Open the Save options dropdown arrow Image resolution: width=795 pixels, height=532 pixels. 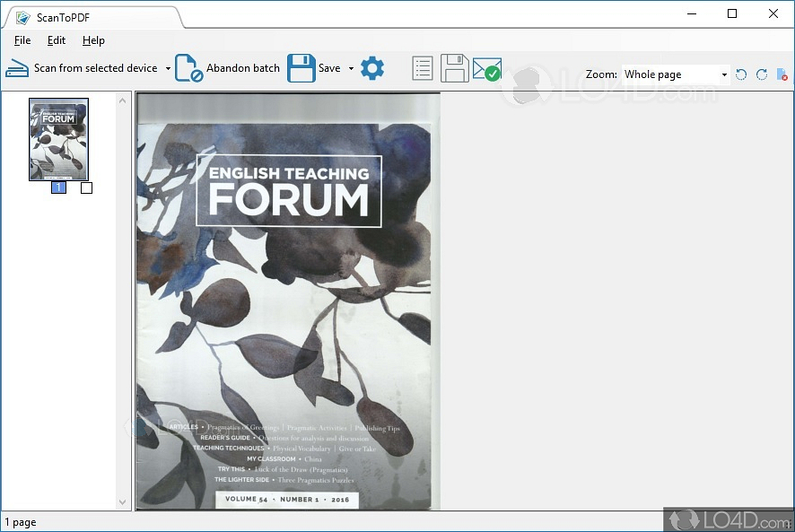click(351, 68)
